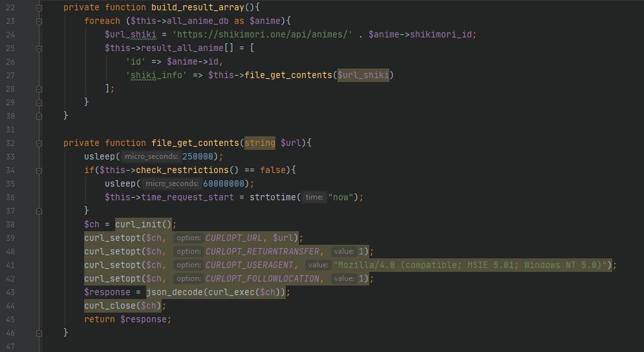
Task: Collapse the if block fold on line 34
Action: tap(39, 171)
